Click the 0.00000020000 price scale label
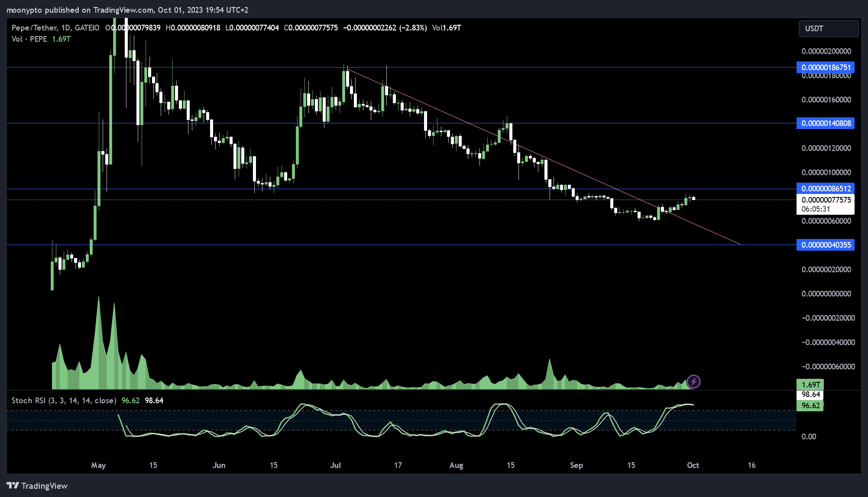The image size is (868, 497). [x=826, y=269]
